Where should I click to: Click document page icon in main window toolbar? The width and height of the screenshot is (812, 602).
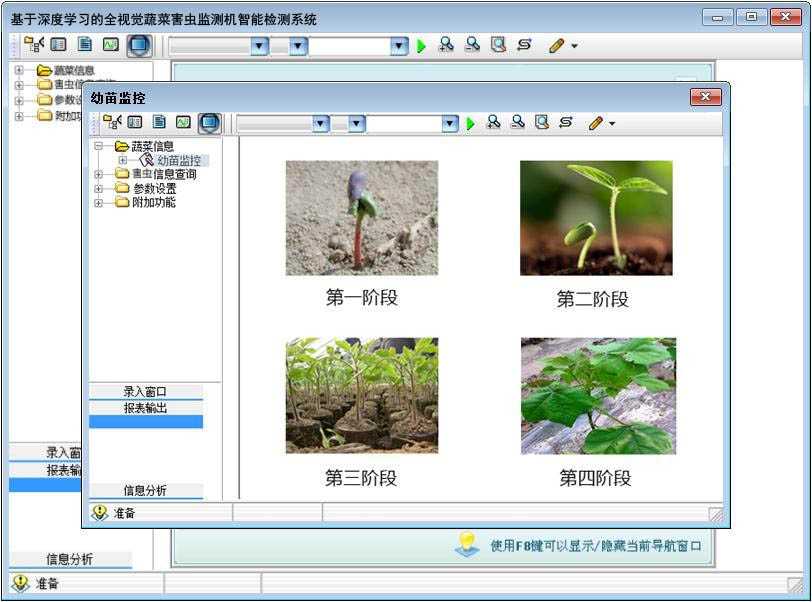click(85, 45)
